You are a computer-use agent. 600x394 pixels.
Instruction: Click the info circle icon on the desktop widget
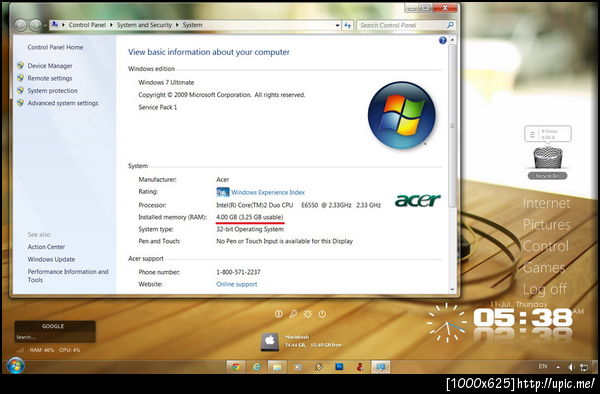coord(279,314)
